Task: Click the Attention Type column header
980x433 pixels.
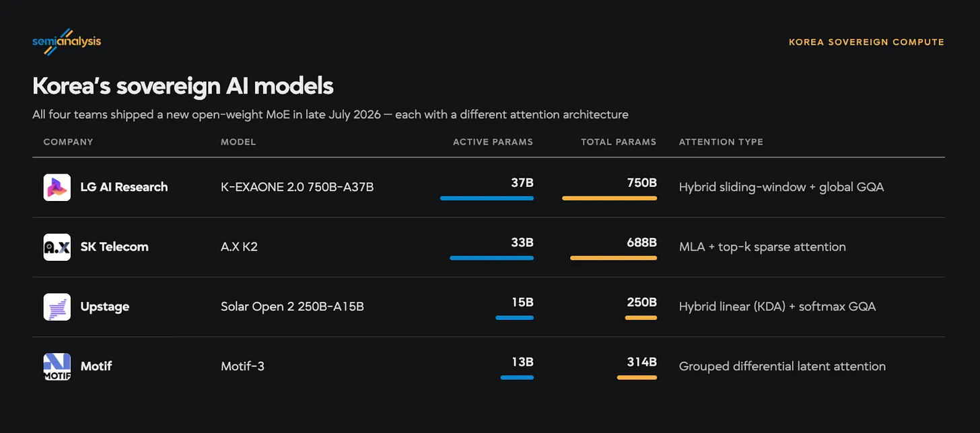Action: (721, 142)
